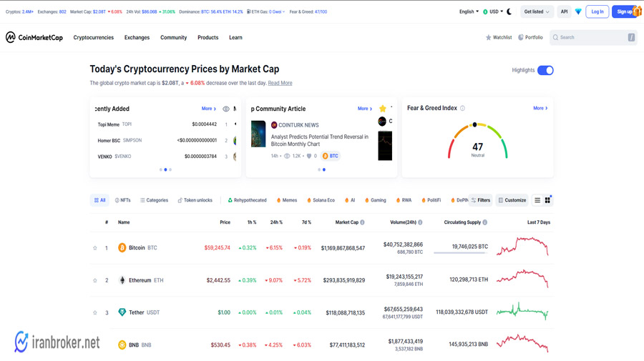Select Memes category filter
Screen dimensions: 644x361
pyautogui.click(x=287, y=200)
